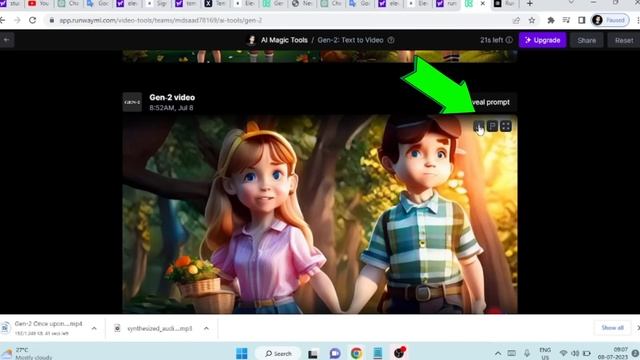Click the share page icon in the address bar
Screen dimensions: 640x360
coord(516,20)
